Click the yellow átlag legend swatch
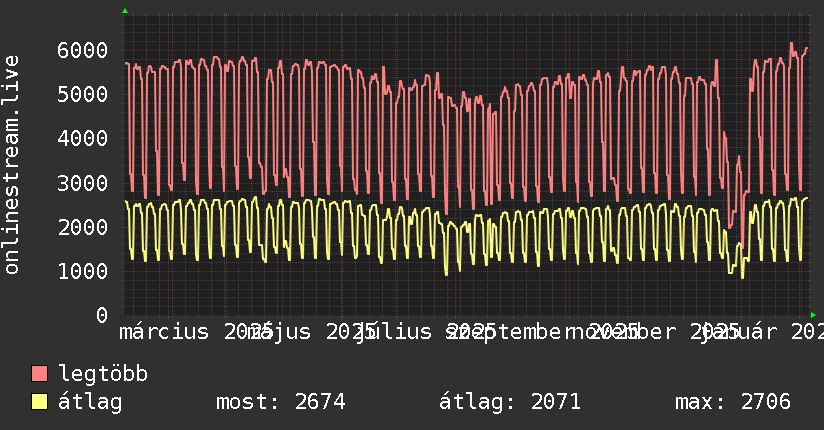This screenshot has width=824, height=430. pos(39,401)
